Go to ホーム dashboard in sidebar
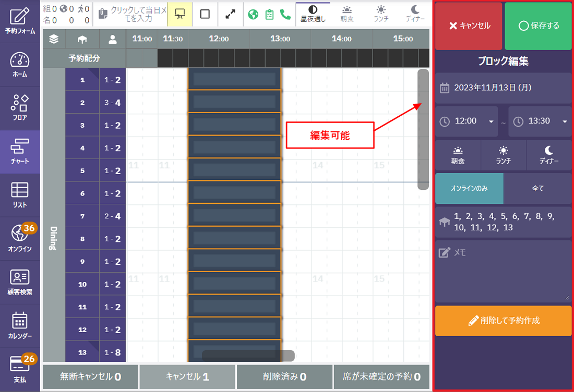 tap(20, 65)
